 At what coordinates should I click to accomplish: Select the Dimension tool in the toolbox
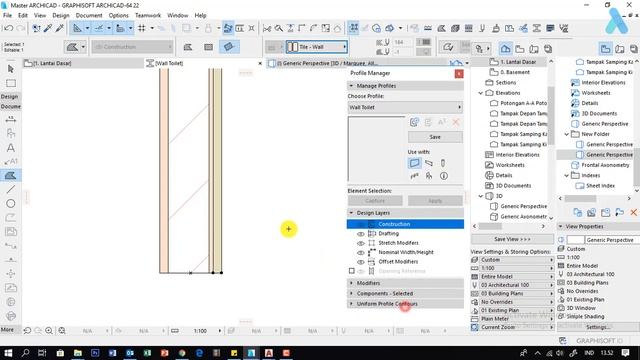[x=11, y=119]
